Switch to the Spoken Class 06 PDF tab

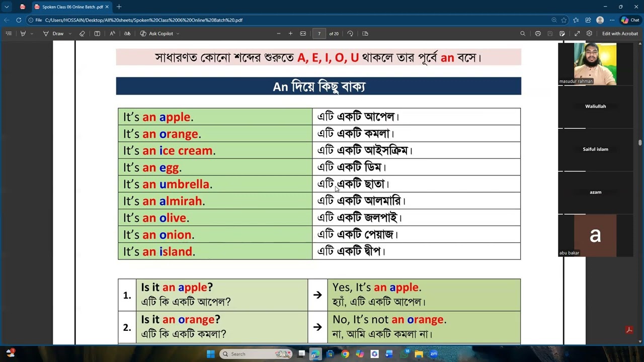tap(71, 7)
